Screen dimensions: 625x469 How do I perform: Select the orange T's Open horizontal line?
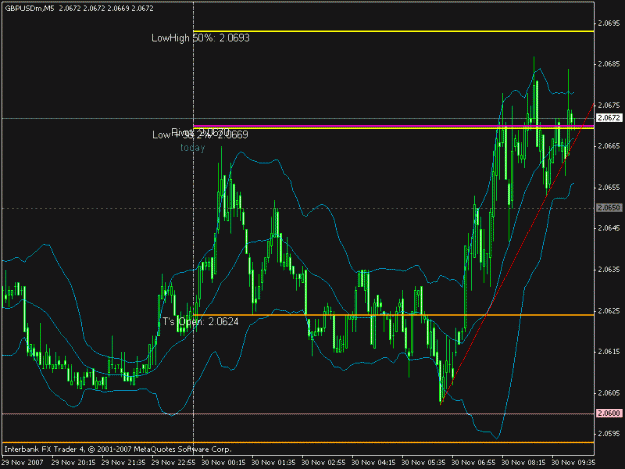(394, 315)
